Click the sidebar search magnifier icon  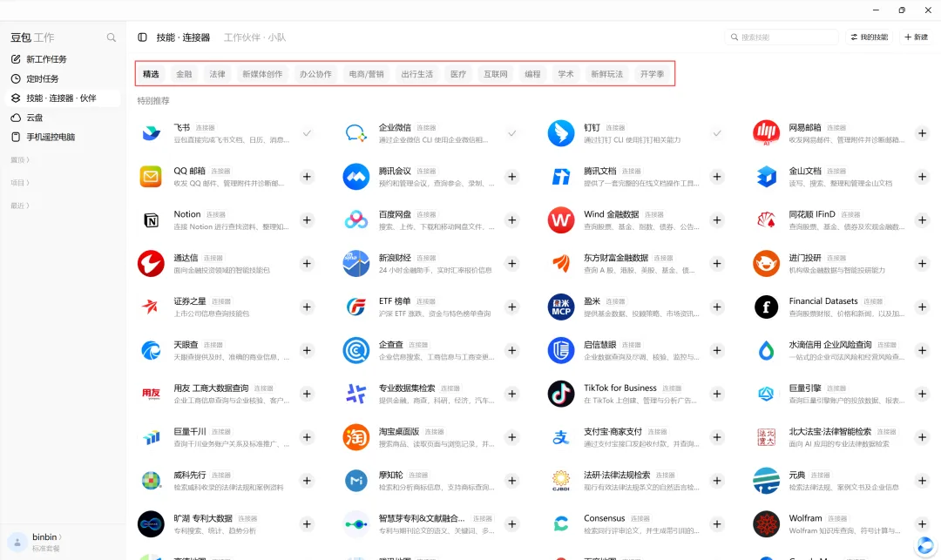coord(111,37)
